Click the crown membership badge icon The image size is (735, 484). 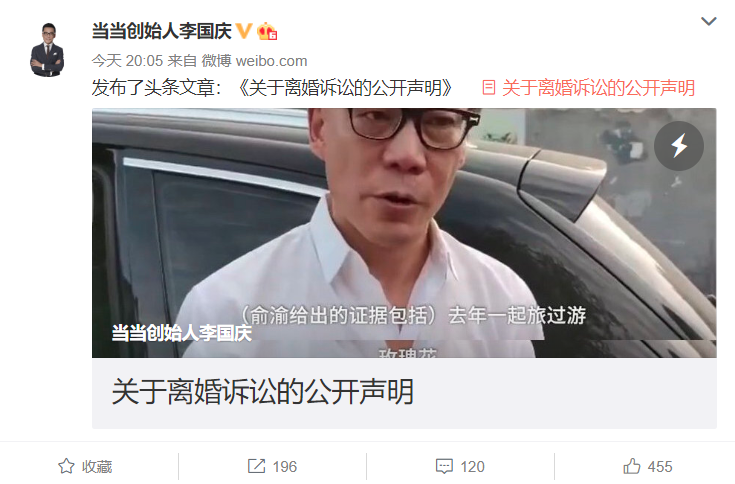[267, 31]
